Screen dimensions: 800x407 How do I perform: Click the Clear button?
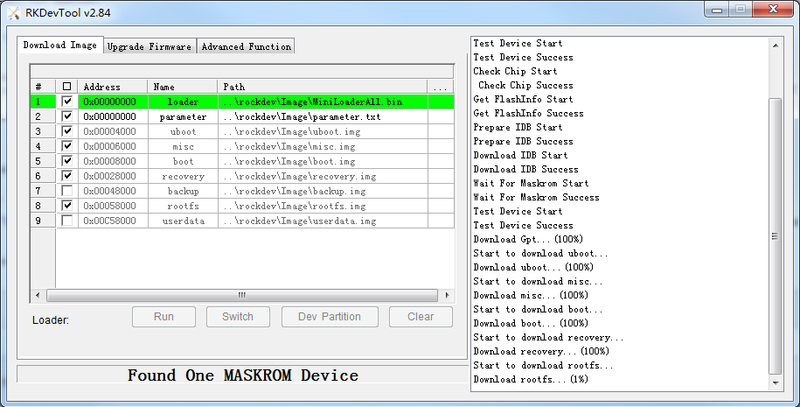[x=420, y=317]
